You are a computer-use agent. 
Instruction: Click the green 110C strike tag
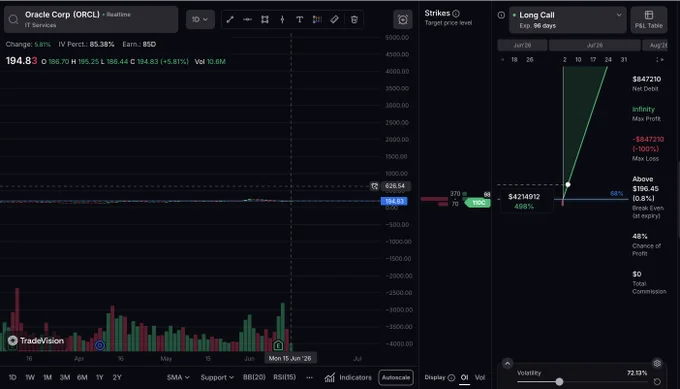pos(477,203)
